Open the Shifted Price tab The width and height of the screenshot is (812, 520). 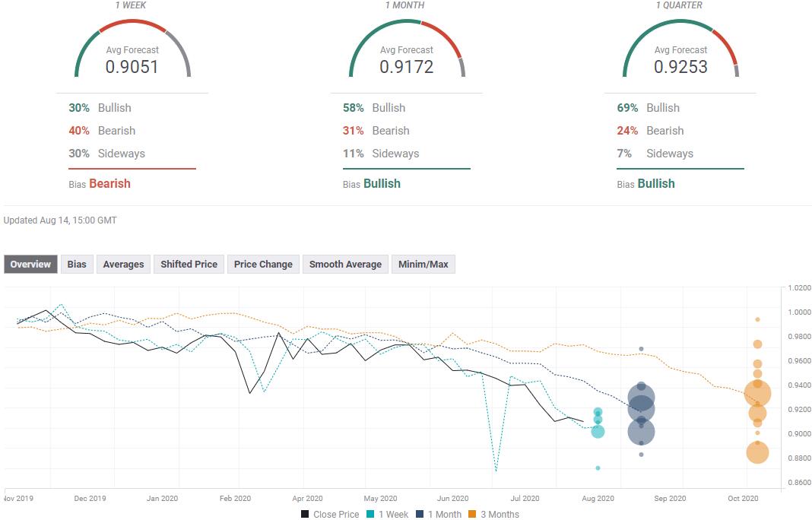pos(189,264)
